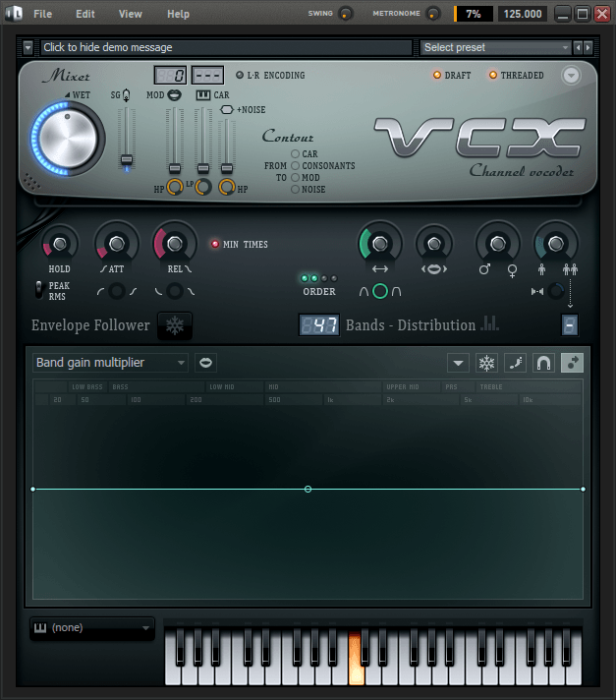
Task: Click the MOD level slider handle
Action: [175, 168]
